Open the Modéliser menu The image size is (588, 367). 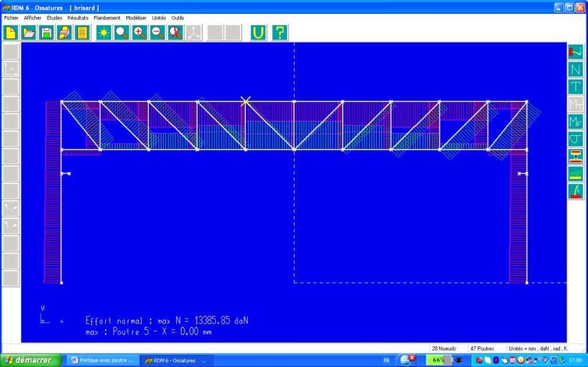138,18
